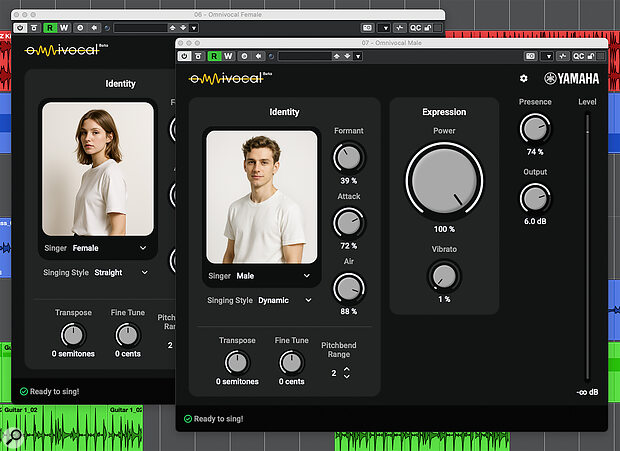Click the female singer portrait thumbnail
This screenshot has height=451, width=620.
[x=98, y=169]
